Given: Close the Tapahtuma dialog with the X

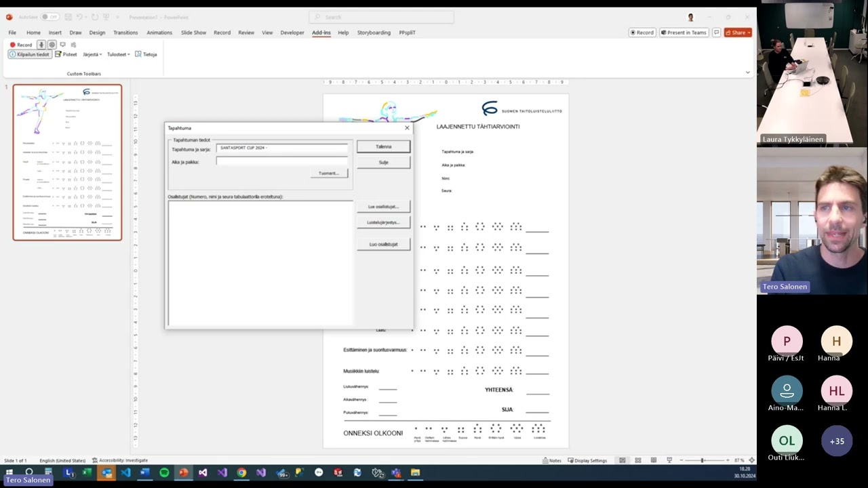Looking at the screenshot, I should [x=407, y=128].
